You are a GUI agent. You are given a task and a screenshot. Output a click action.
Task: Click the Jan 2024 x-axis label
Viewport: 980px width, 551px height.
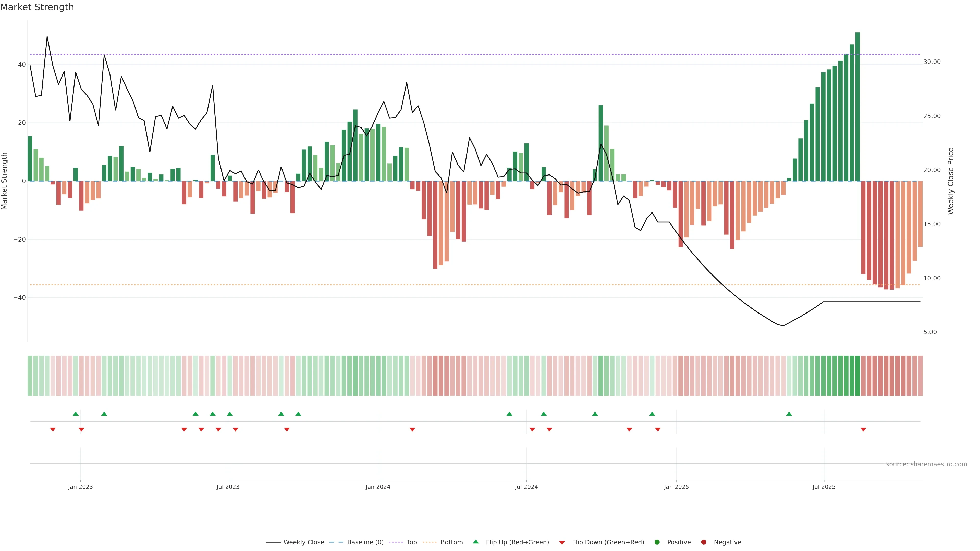378,487
